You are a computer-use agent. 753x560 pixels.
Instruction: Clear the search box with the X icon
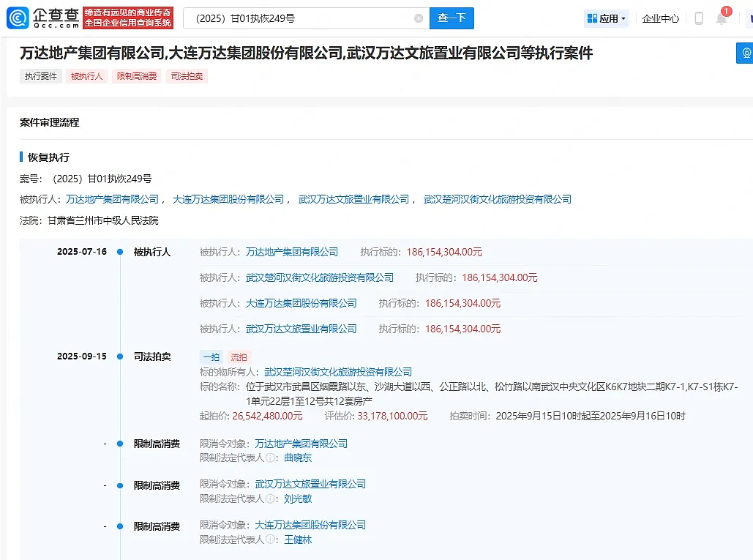(419, 18)
